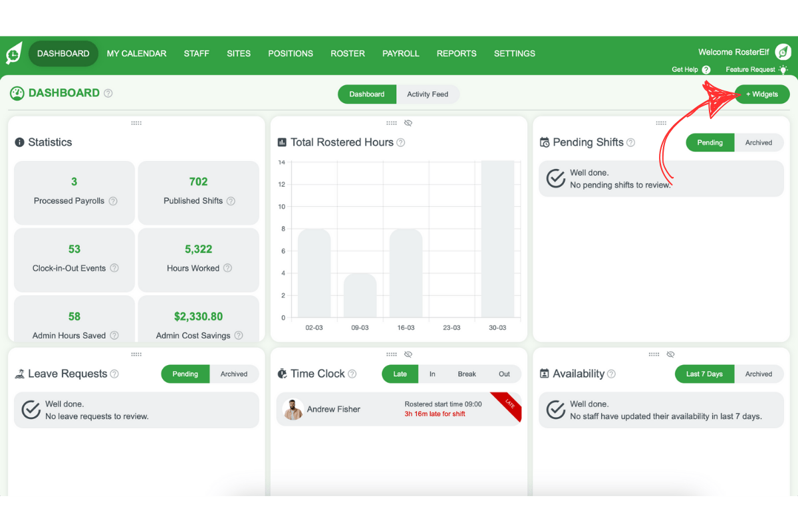
Task: Click the Feature Request lightbulb icon
Action: (783, 69)
